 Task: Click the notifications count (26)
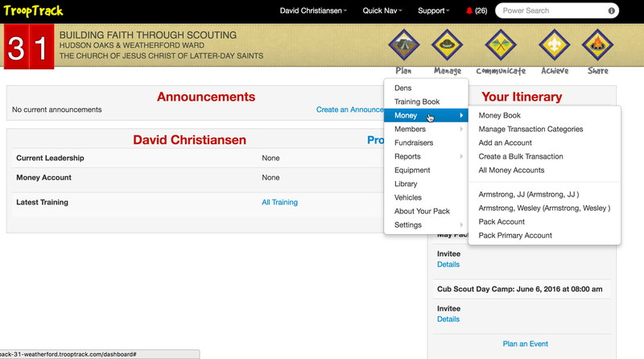point(481,10)
